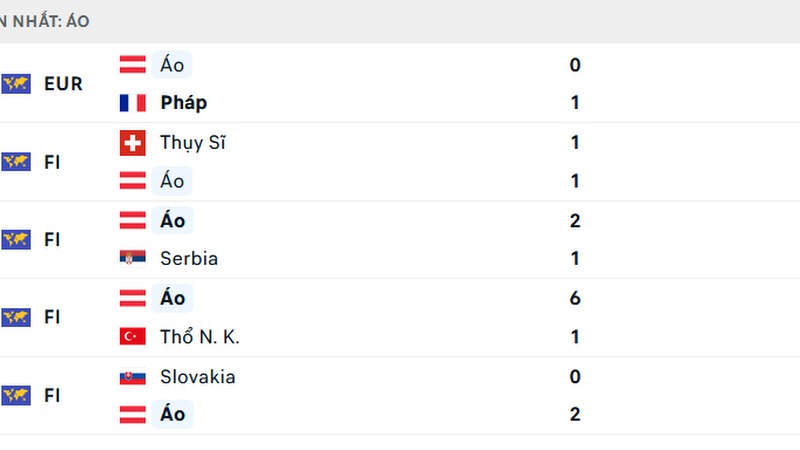Click Áo team name under Thụy Sĩ

click(x=172, y=181)
